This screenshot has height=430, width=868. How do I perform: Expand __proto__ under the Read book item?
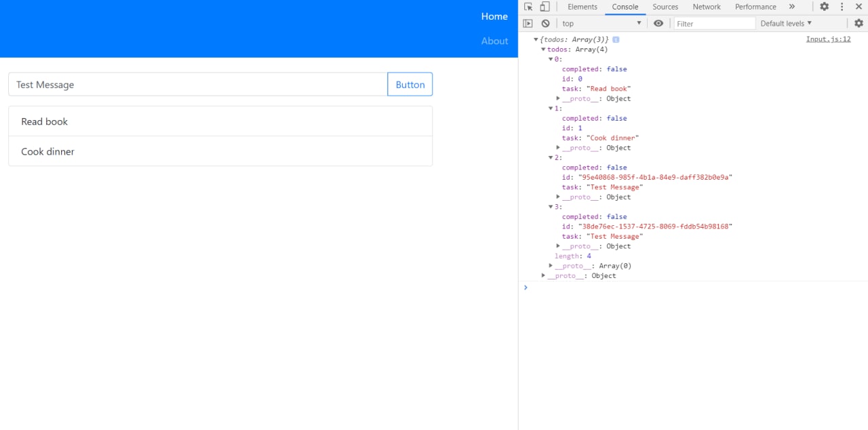(x=558, y=98)
